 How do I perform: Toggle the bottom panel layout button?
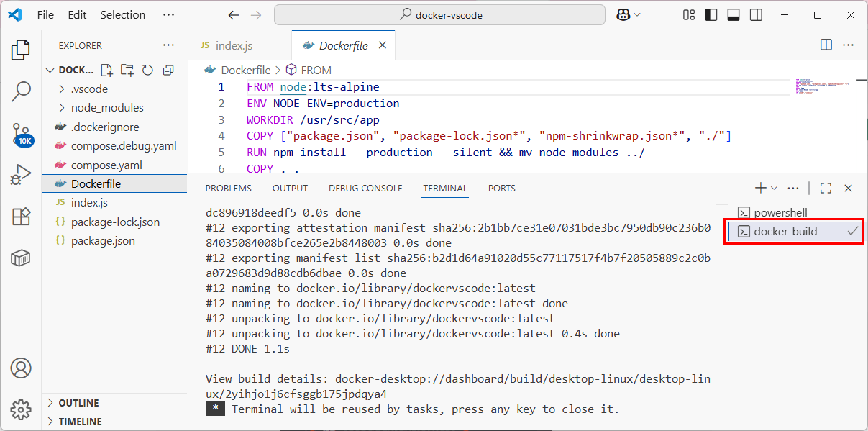733,14
